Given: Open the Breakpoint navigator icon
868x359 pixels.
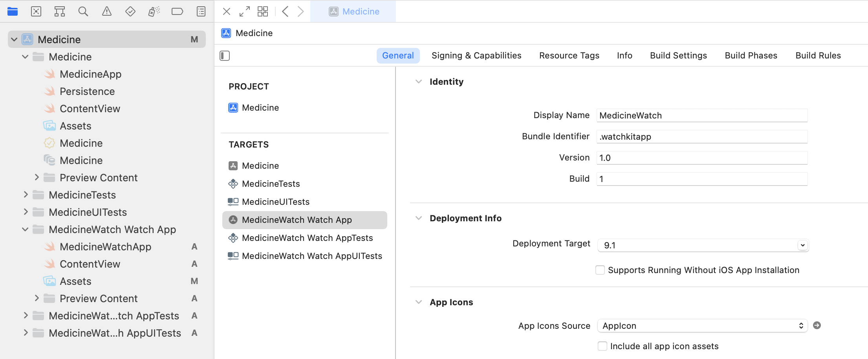Looking at the screenshot, I should pos(177,11).
